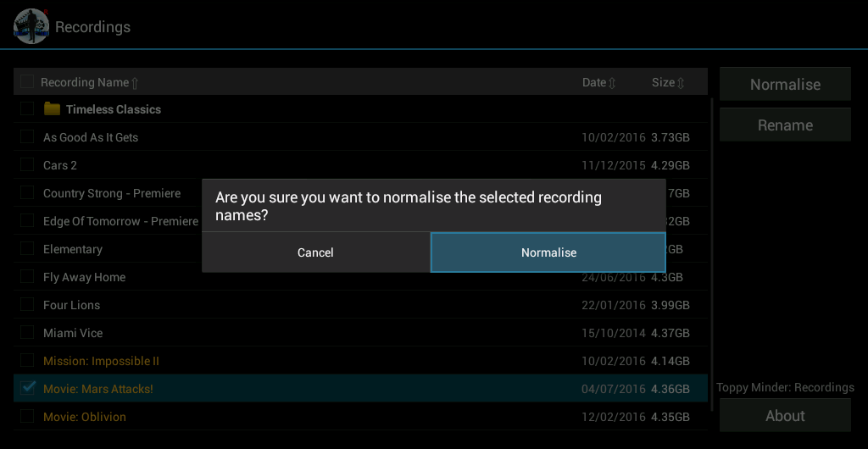868x449 pixels.
Task: Click the Normalise button in the side panel
Action: click(785, 85)
